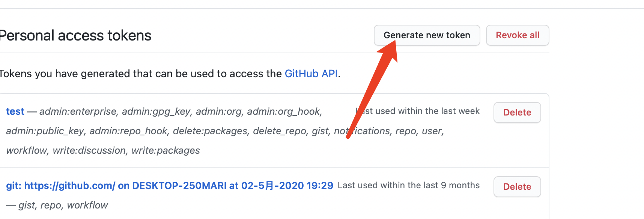Click the admin:gpg_key scope text
644x219 pixels.
point(156,111)
